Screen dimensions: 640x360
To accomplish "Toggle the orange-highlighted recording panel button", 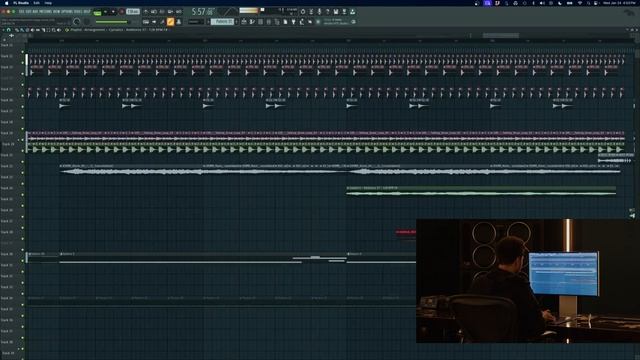I will (x=170, y=22).
